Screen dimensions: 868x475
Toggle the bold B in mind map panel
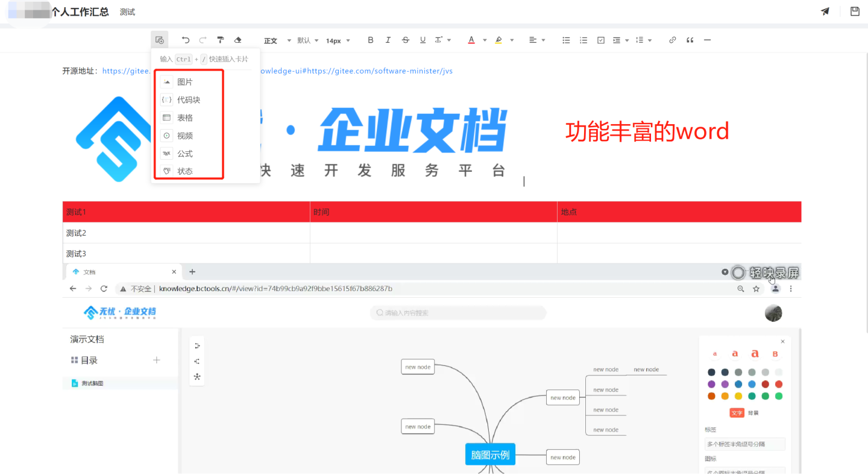coord(775,354)
